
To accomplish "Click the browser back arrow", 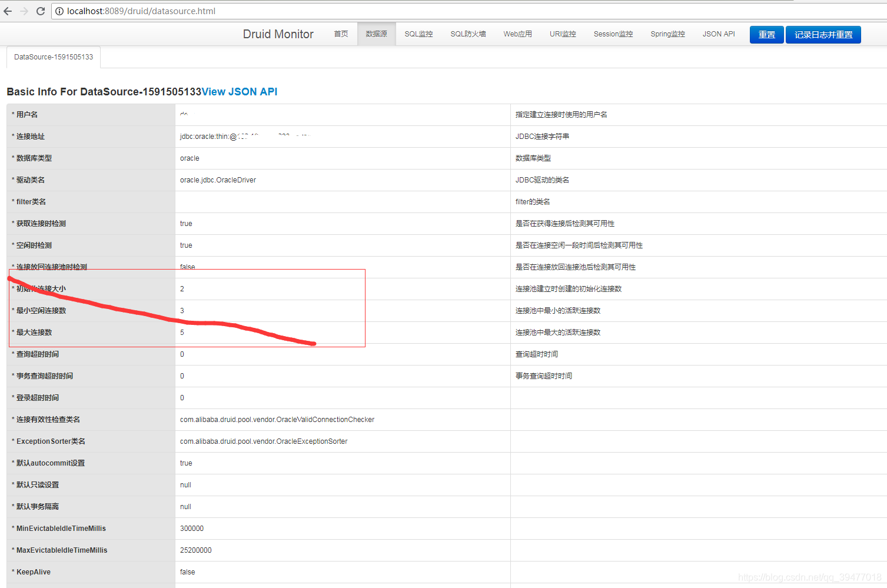I will point(8,11).
